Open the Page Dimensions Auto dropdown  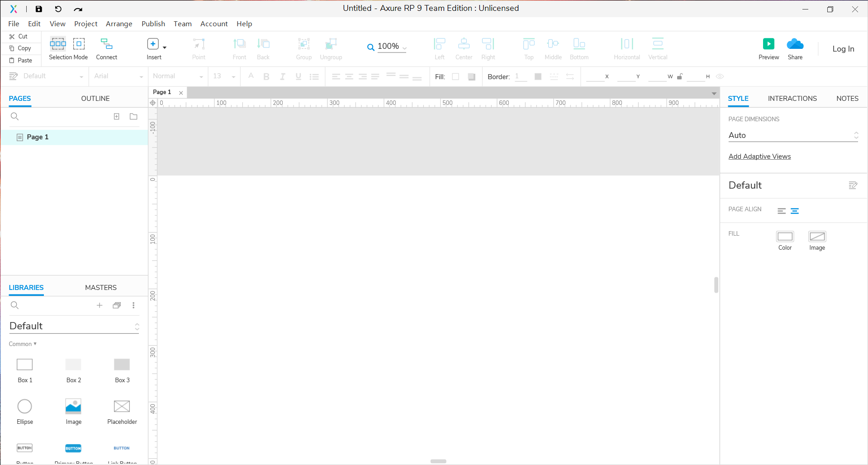coord(793,135)
